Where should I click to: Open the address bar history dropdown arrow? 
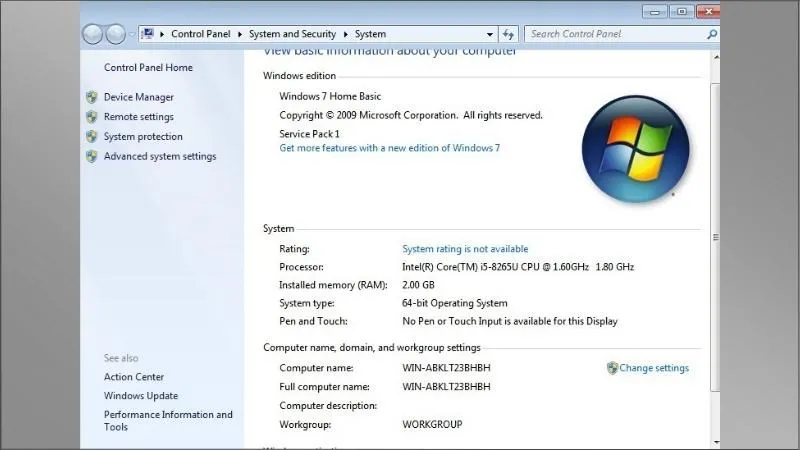click(490, 34)
